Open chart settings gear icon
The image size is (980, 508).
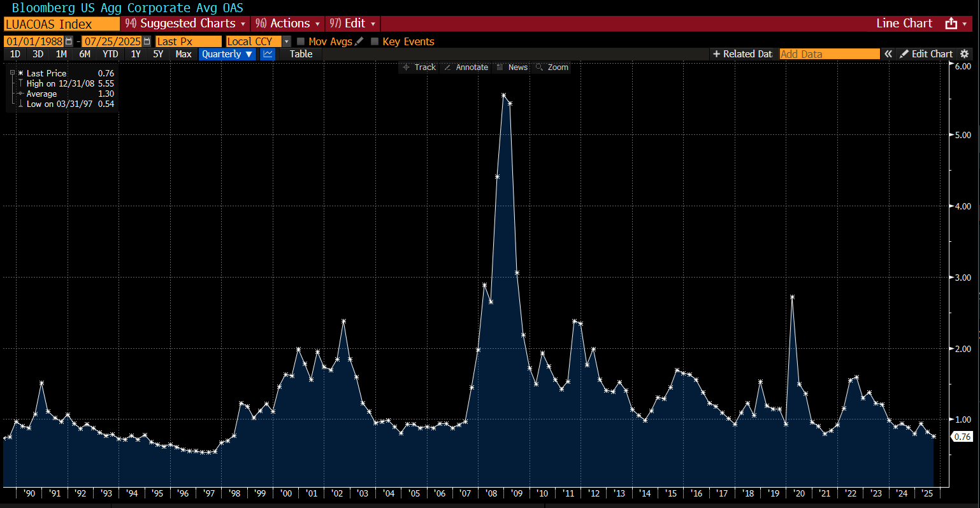point(965,54)
